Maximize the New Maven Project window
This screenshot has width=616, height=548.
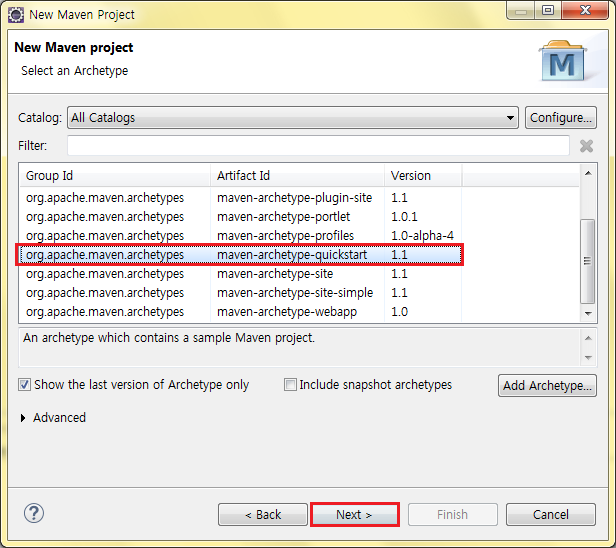point(548,10)
